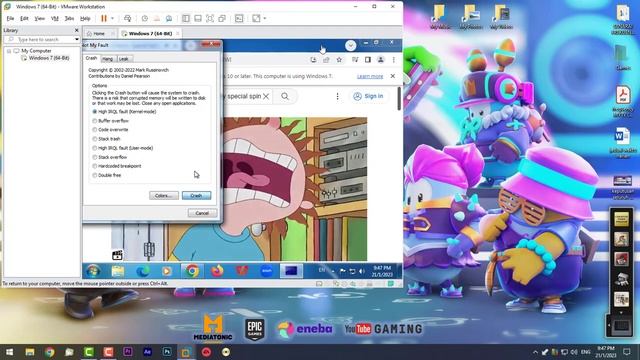The height and width of the screenshot is (360, 640).
Task: Open After Effects from host taskbar
Action: 147,352
